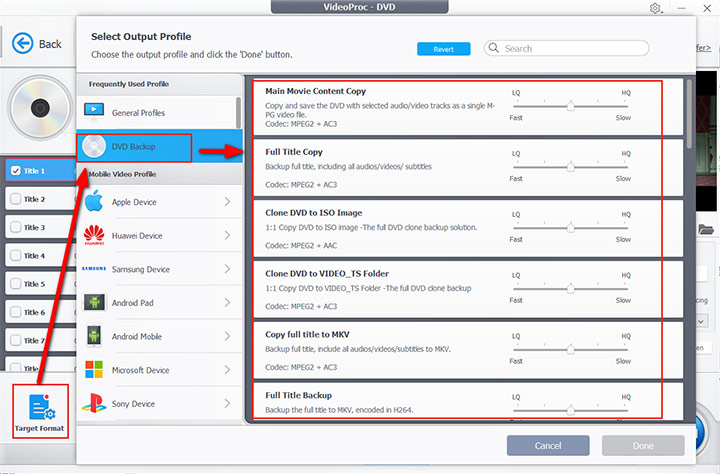
Task: Click the Microsoft logo icon
Action: pyautogui.click(x=94, y=369)
